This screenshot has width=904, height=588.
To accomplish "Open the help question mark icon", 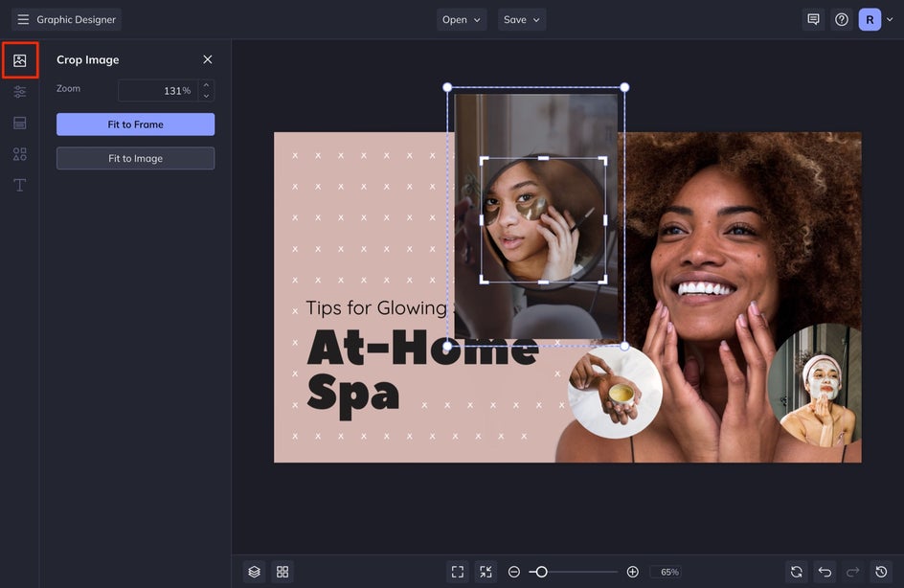I will coord(842,19).
